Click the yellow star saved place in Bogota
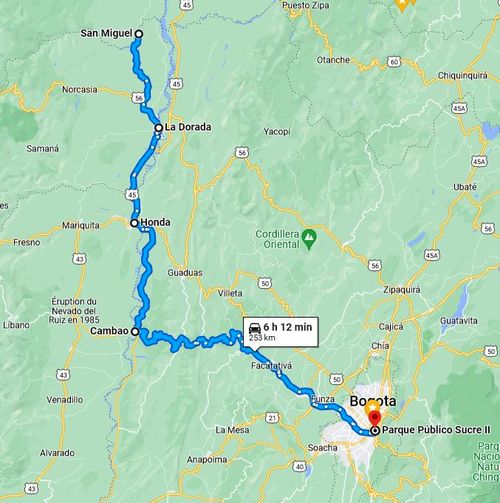Image resolution: width=500 pixels, height=503 pixels. (371, 407)
